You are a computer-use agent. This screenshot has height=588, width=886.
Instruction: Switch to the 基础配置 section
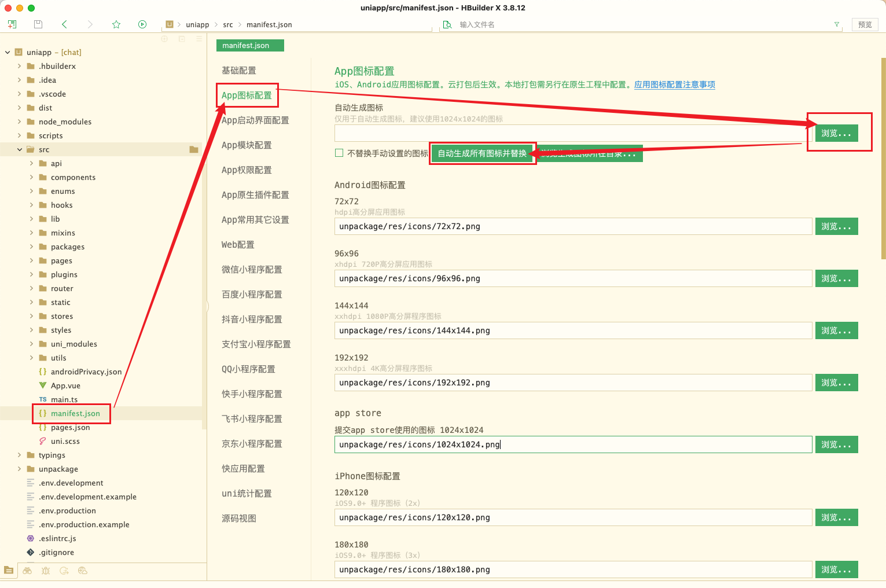tap(239, 71)
